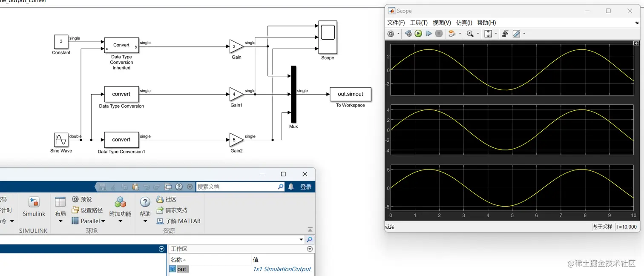Click the paste icon in quick access toolbar
The height and width of the screenshot is (276, 644).
click(x=135, y=187)
